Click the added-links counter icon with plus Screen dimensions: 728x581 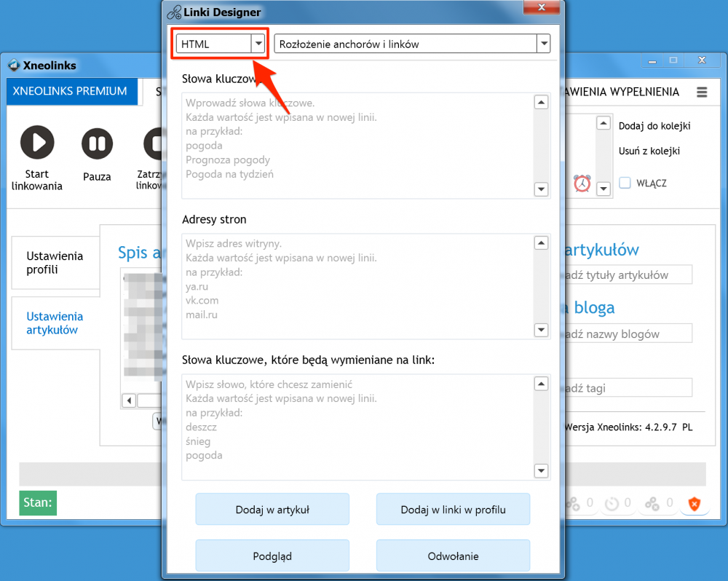[573, 503]
